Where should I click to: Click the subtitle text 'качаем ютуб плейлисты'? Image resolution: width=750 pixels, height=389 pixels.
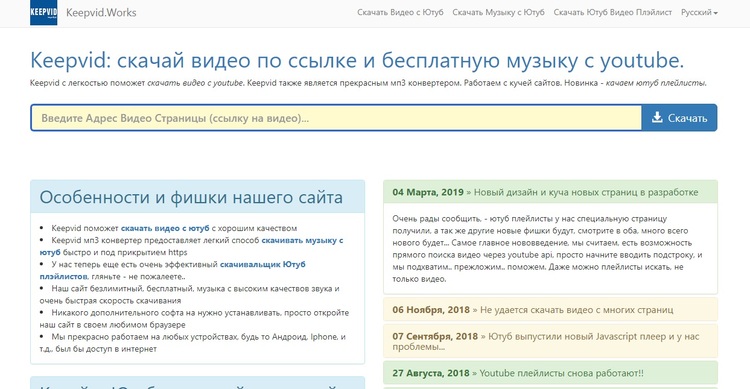(x=656, y=83)
